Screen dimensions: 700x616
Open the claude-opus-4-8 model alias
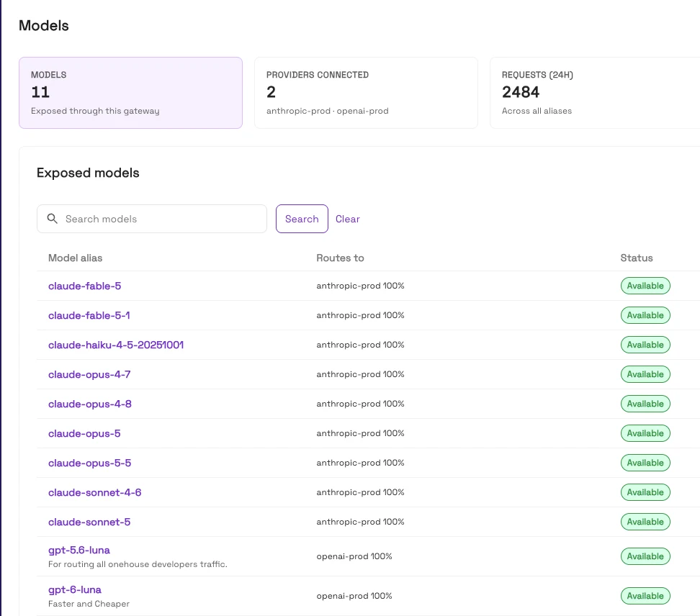pos(90,404)
